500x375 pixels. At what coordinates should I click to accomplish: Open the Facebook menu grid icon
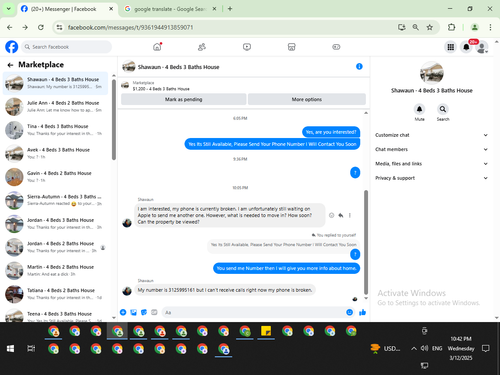tap(451, 47)
